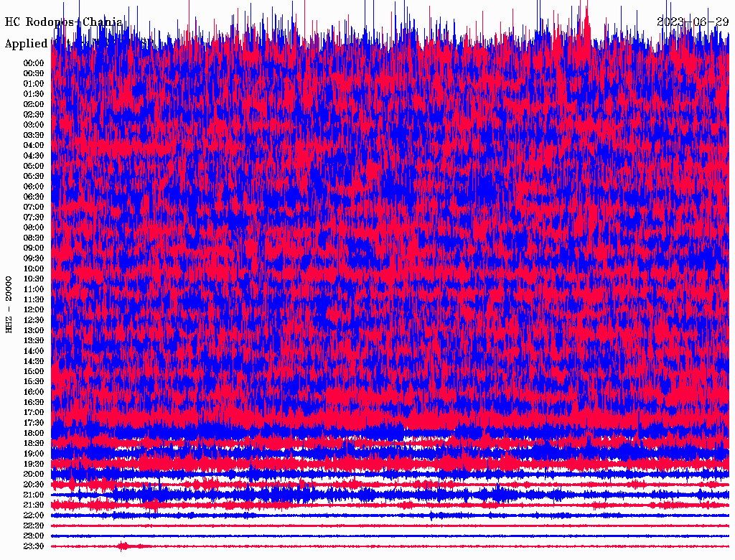Select the 08:00 time label
The image size is (735, 560).
[34, 228]
